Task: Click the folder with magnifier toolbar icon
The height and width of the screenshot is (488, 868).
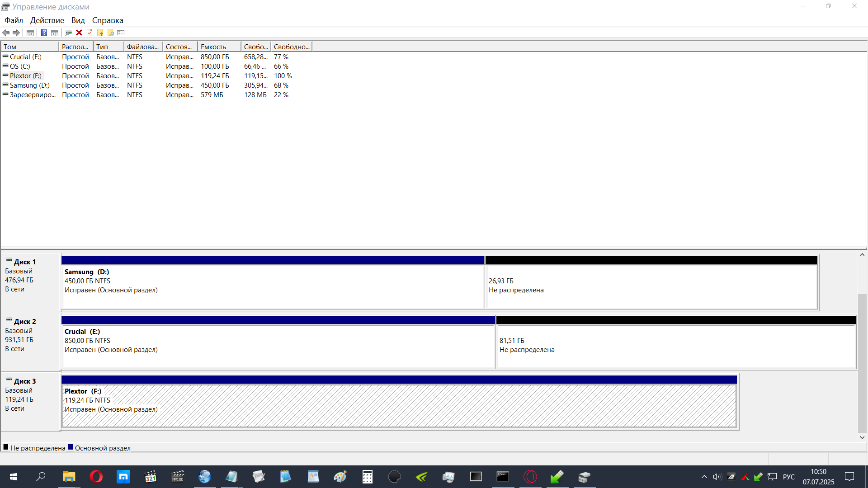Action: 111,33
